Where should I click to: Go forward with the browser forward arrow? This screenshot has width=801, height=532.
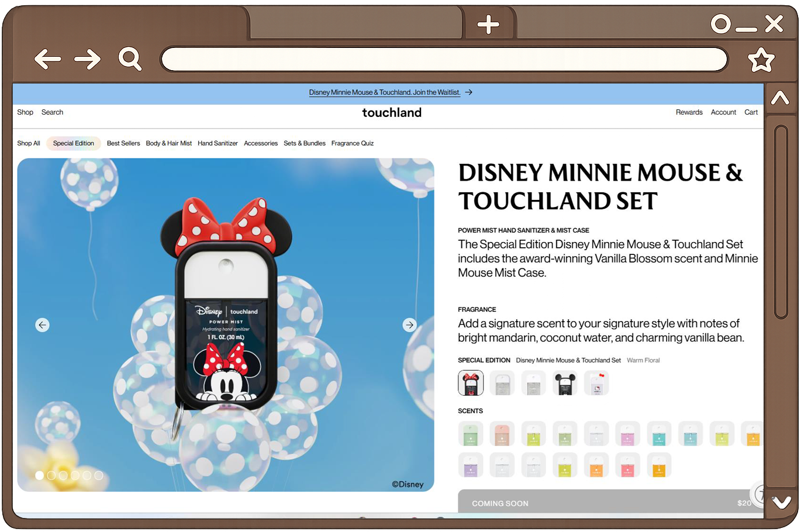(x=88, y=59)
